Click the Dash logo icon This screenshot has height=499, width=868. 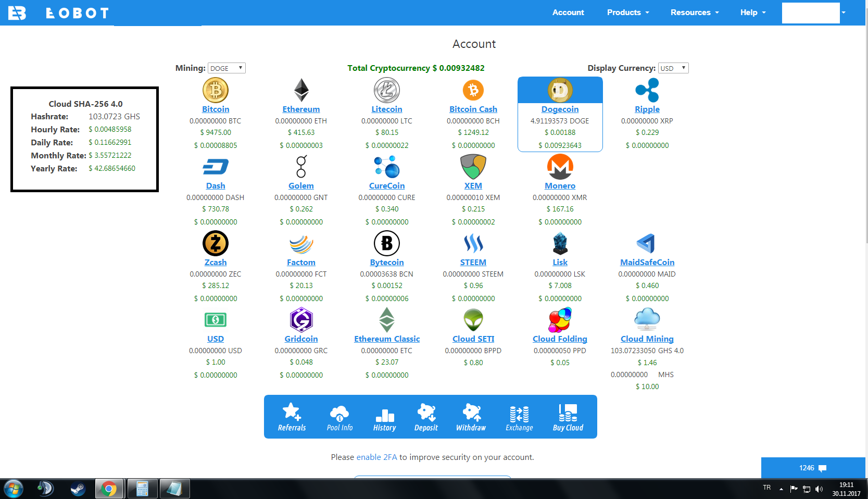[x=216, y=167]
